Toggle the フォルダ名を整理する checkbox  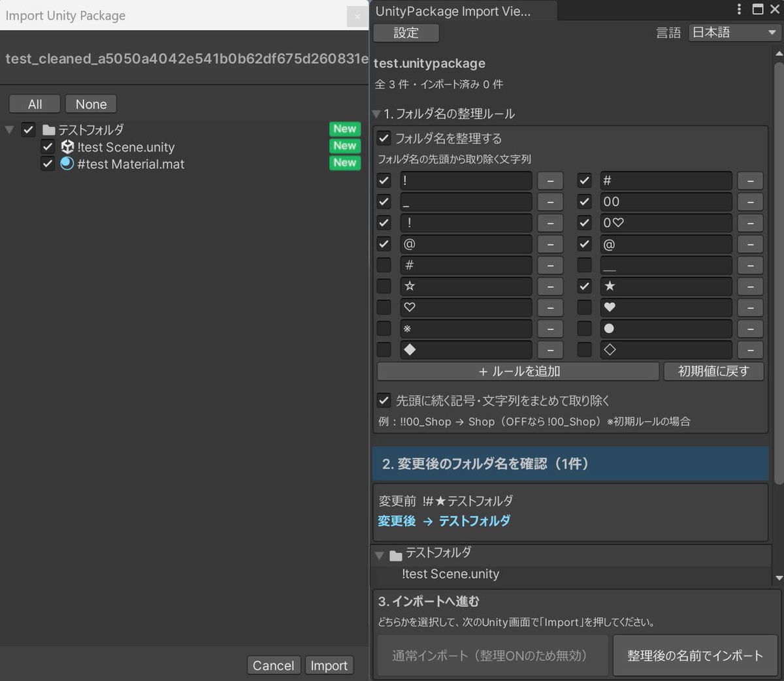coord(384,138)
